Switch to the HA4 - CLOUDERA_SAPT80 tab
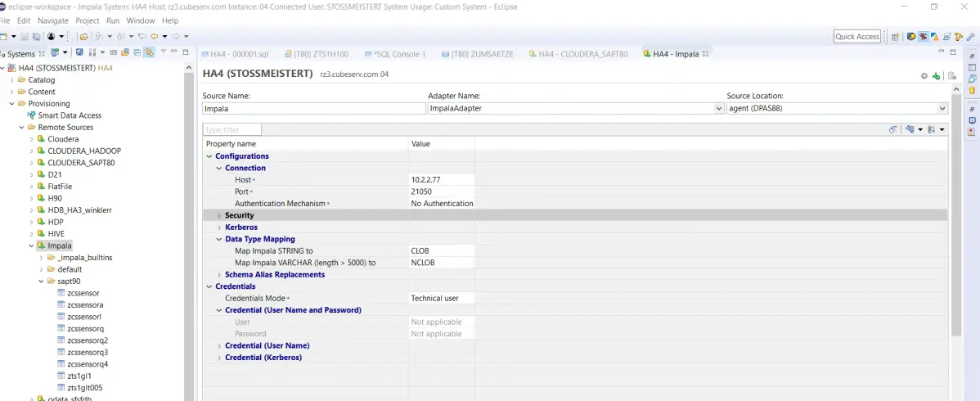 click(578, 54)
